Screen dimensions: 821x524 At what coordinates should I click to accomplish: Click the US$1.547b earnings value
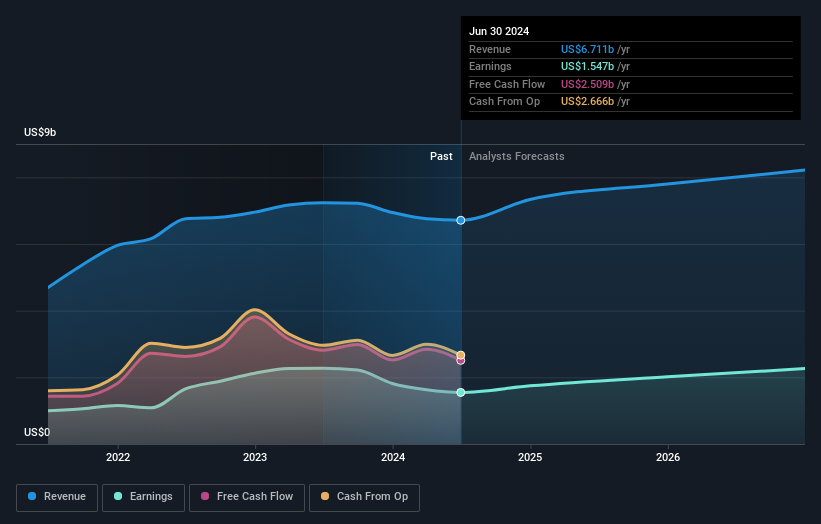pyautogui.click(x=587, y=66)
